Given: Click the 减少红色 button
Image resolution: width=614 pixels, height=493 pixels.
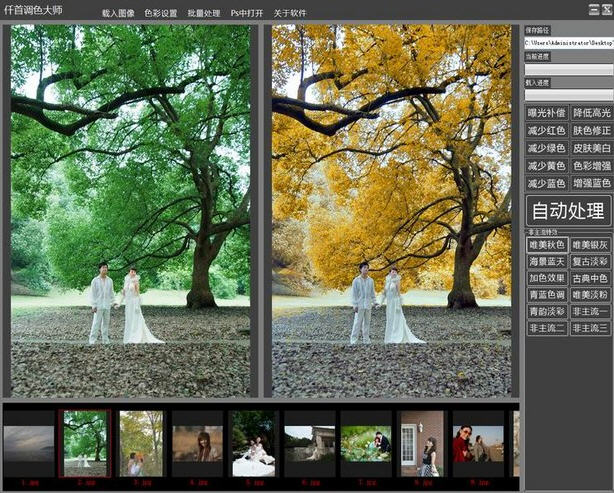Looking at the screenshot, I should (546, 131).
